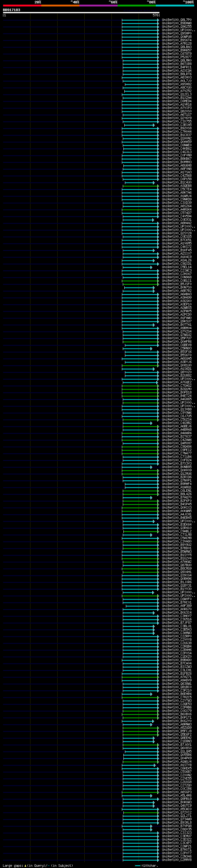Select hit UniRef100_Q8LMR0
This screenshot has height=868, width=197.
(x=176, y=60)
